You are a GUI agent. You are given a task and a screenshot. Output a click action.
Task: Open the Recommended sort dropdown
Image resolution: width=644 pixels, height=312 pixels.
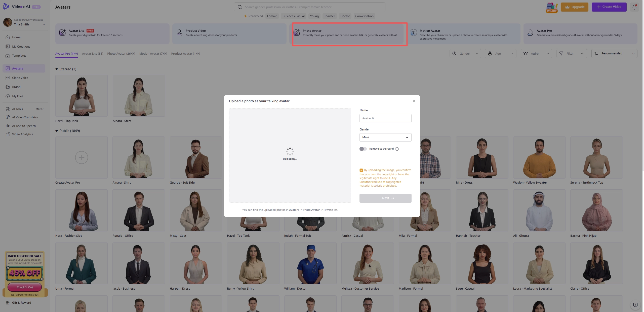pos(614,53)
